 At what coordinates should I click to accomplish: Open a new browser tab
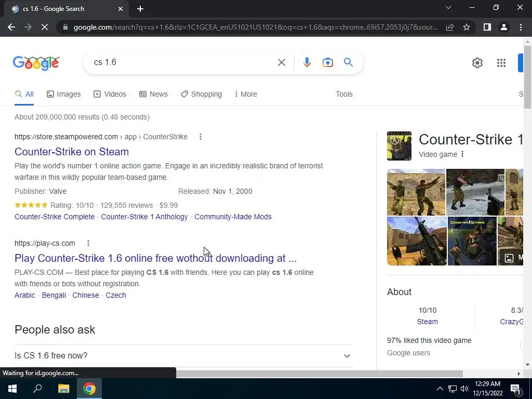click(x=140, y=9)
